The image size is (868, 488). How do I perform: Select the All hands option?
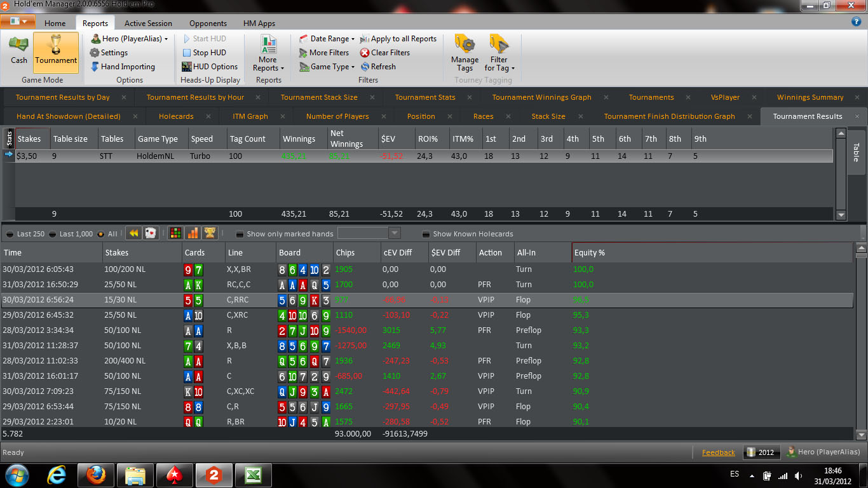click(107, 234)
